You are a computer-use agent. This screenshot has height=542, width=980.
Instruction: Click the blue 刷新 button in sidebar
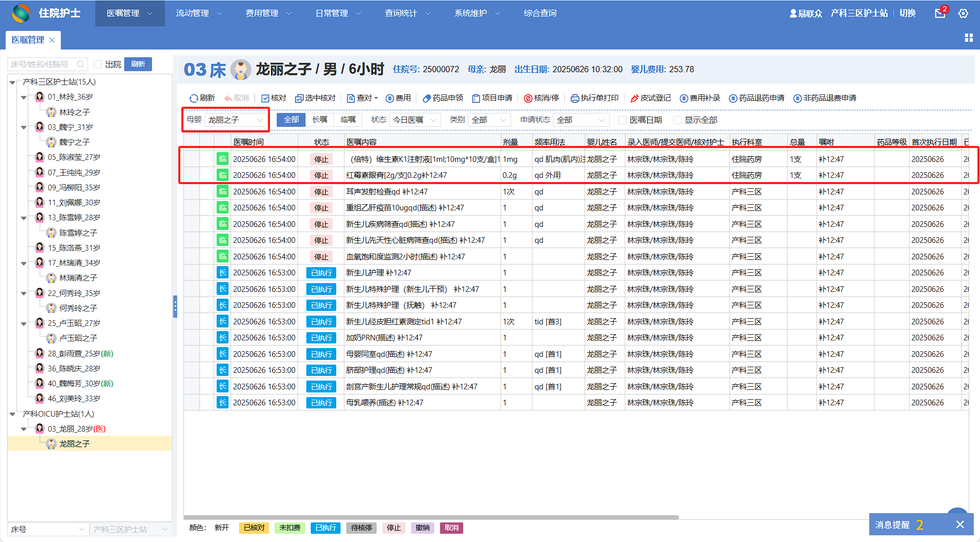click(x=138, y=64)
